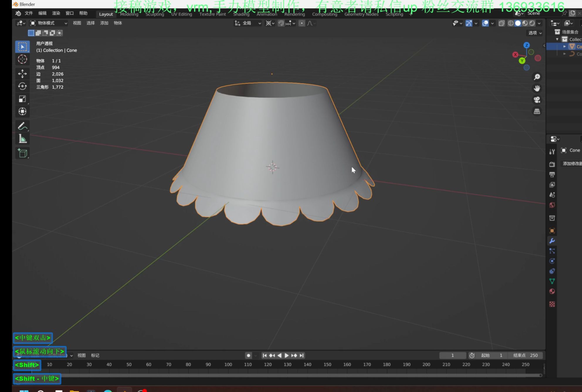This screenshot has width=582, height=392.
Task: Click the current frame field
Action: pyautogui.click(x=452, y=355)
